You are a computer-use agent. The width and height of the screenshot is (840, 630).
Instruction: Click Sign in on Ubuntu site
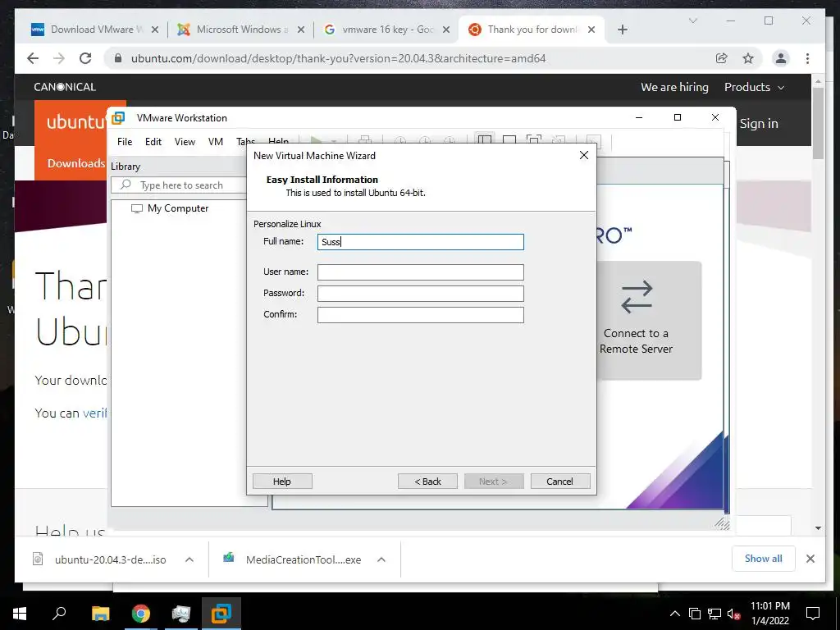click(x=759, y=123)
